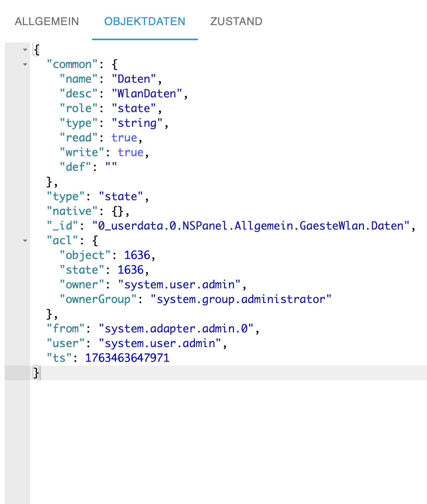The height and width of the screenshot is (504, 427).
Task: Click the "ts" key
Action: pyautogui.click(x=60, y=358)
